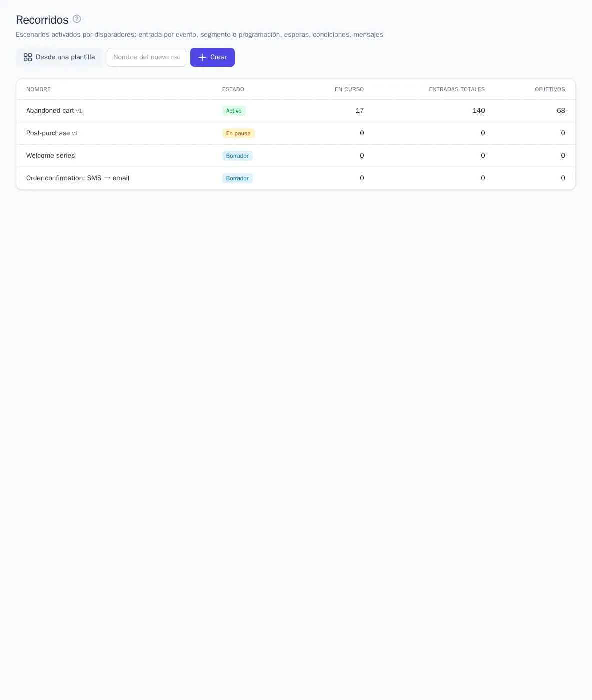The width and height of the screenshot is (592, 700).
Task: Select the Welcome series journey
Action: point(296,156)
